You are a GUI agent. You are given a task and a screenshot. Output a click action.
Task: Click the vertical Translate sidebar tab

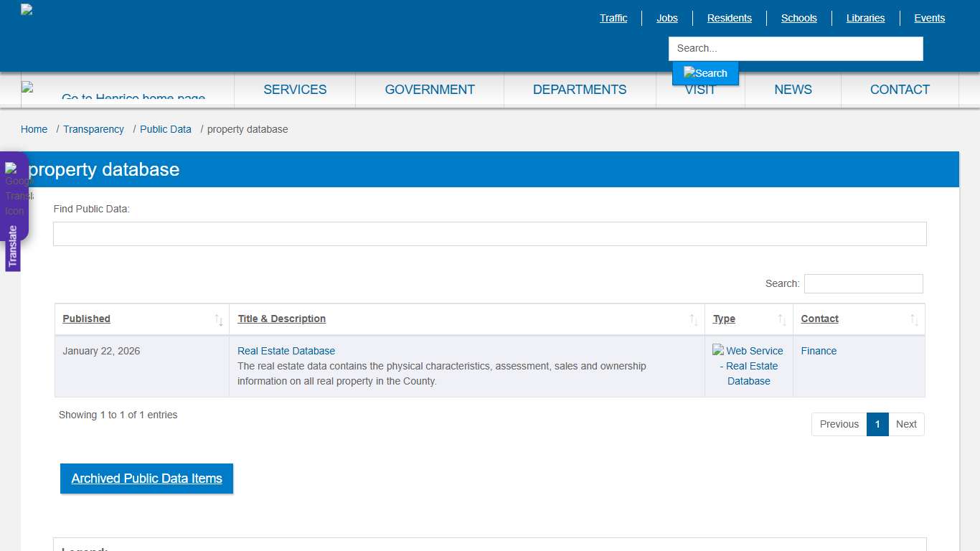pos(14,244)
